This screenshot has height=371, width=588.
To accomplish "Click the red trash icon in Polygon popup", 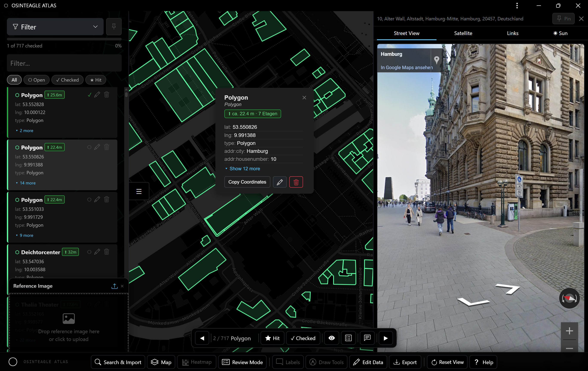I will coord(296,182).
